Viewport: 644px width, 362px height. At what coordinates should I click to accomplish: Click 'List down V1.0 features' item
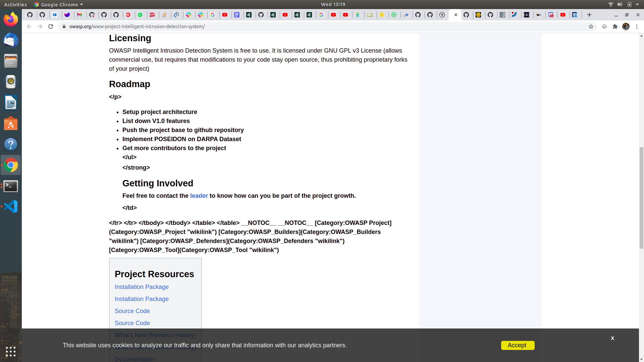point(156,121)
